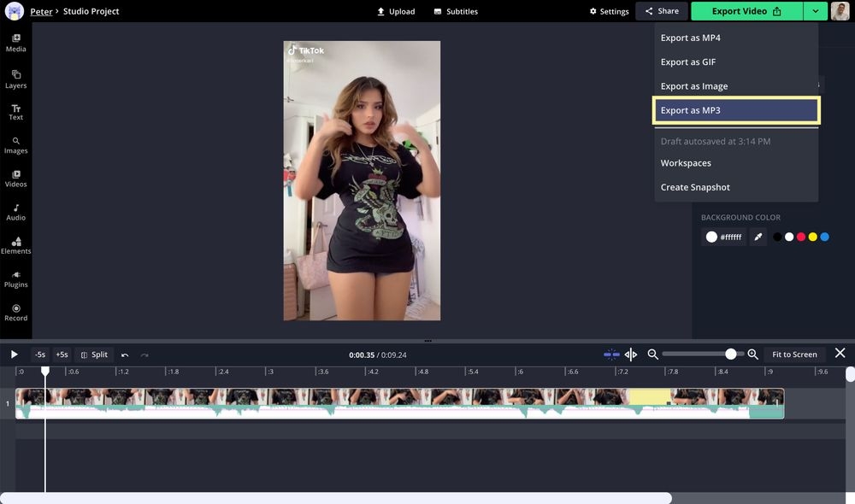Click the Share button
The height and width of the screenshot is (504, 855).
tap(662, 11)
